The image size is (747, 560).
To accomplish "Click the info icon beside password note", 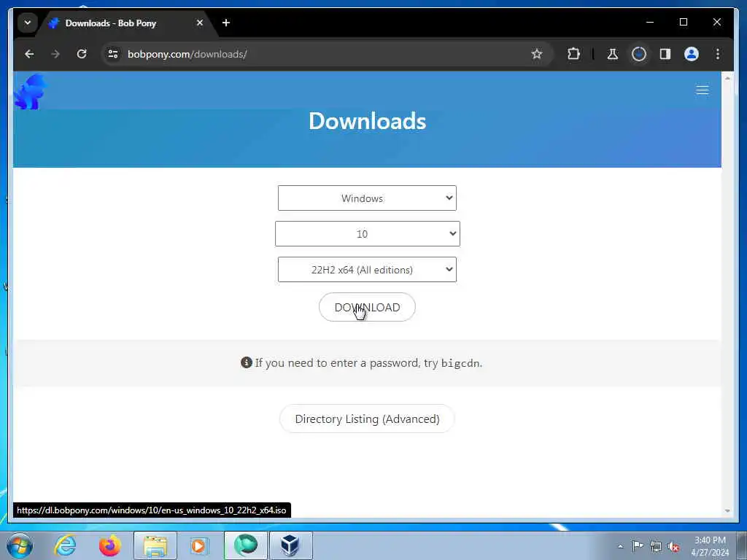I will 246,362.
